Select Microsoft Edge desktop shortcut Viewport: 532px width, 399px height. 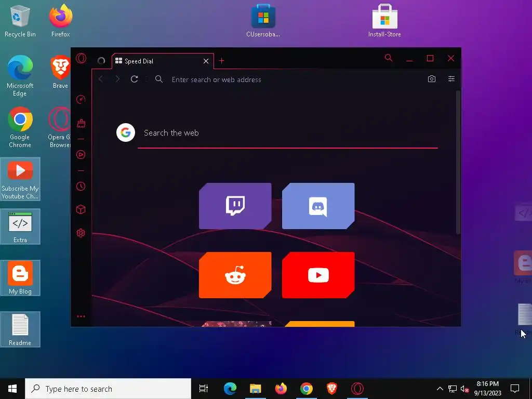coord(20,76)
